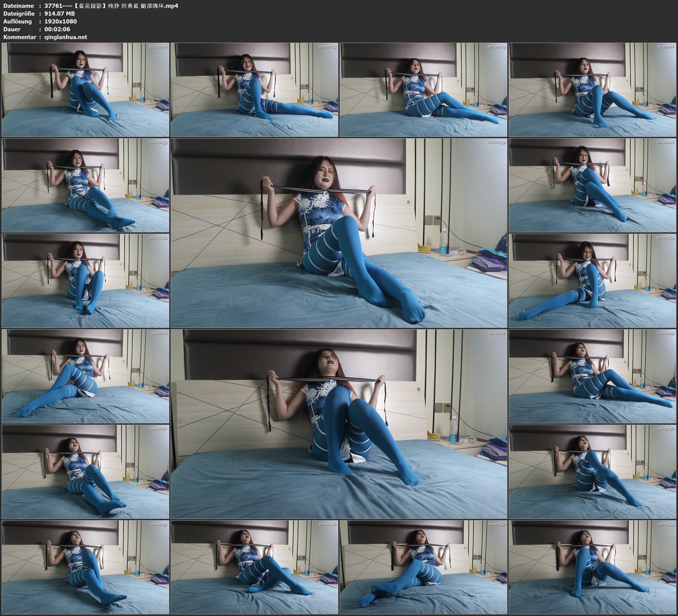Click the thumbnail at 00:01:46
The width and height of the screenshot is (678, 616).
click(254, 567)
